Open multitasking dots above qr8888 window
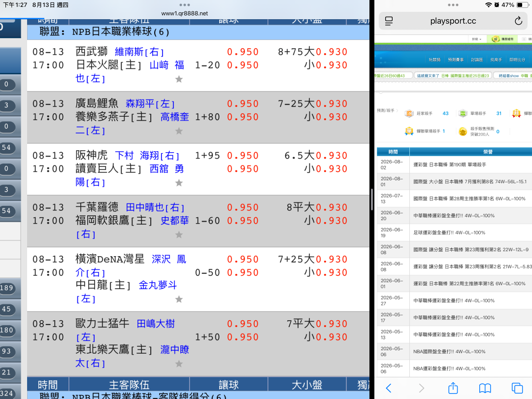Viewport: 532px width, 399px height. click(x=185, y=5)
